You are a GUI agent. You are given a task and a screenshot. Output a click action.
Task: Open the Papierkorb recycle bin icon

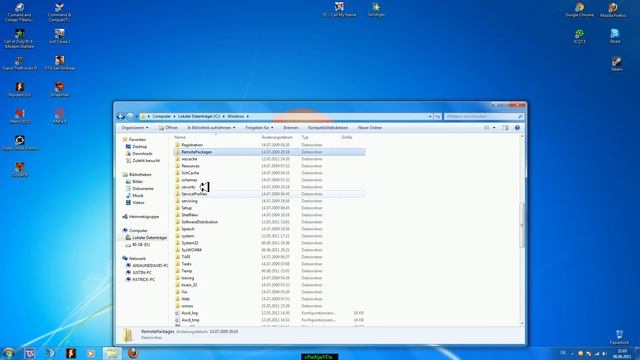619,338
